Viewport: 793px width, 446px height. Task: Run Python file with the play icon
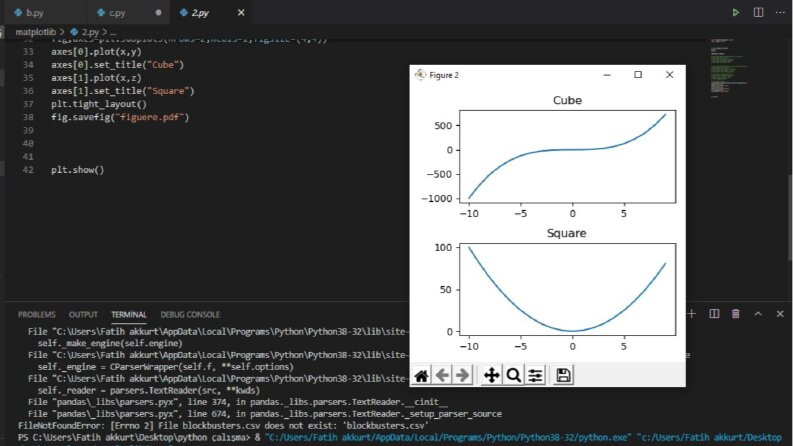tap(736, 13)
